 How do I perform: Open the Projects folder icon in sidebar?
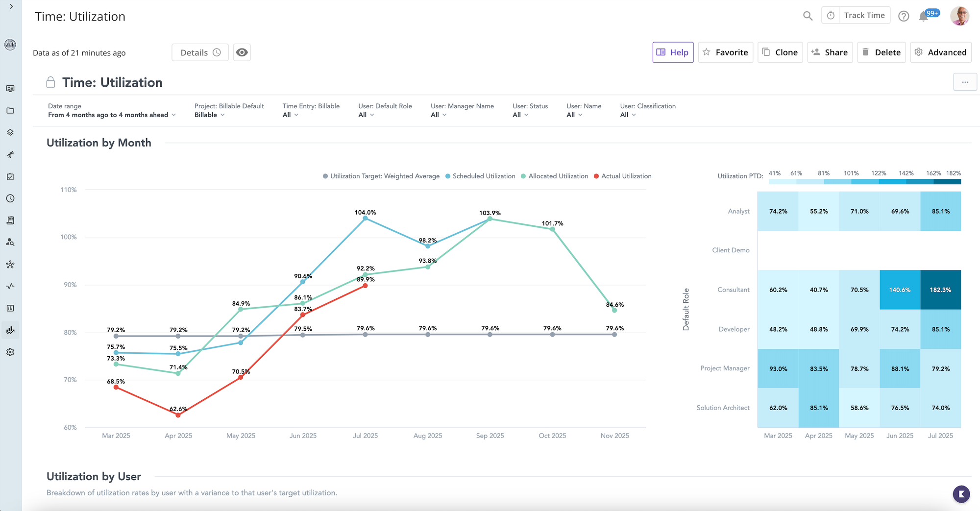tap(10, 110)
